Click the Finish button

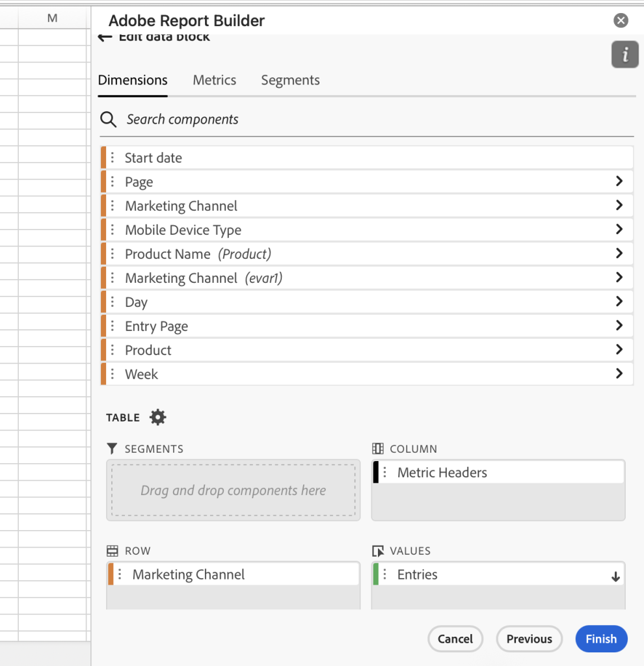(601, 639)
